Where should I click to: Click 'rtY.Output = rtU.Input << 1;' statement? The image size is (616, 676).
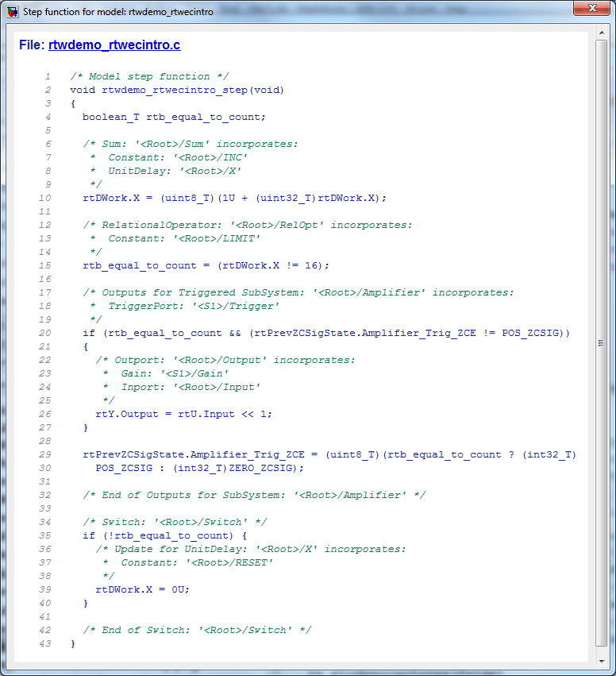tap(184, 415)
